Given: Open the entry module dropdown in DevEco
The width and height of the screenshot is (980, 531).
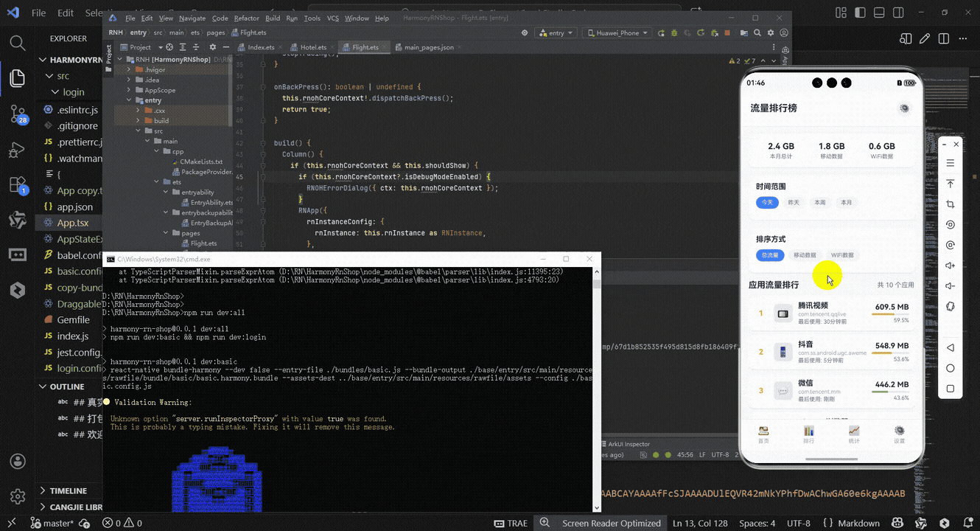Looking at the screenshot, I should [556, 33].
